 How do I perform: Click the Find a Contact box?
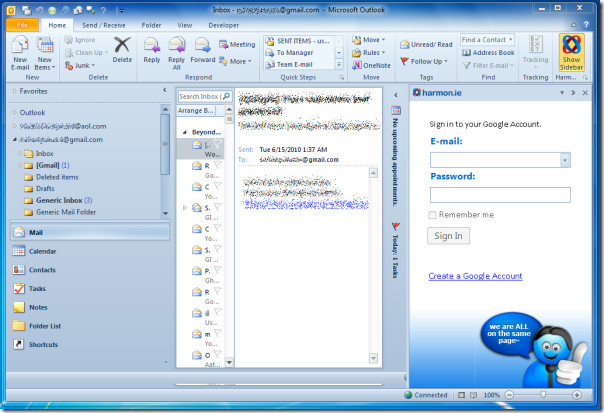click(x=487, y=40)
